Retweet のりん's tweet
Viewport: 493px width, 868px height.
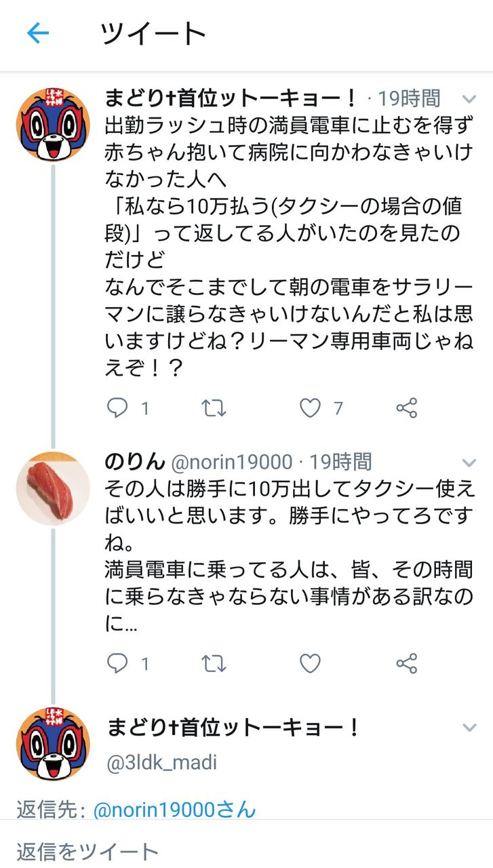click(x=214, y=663)
